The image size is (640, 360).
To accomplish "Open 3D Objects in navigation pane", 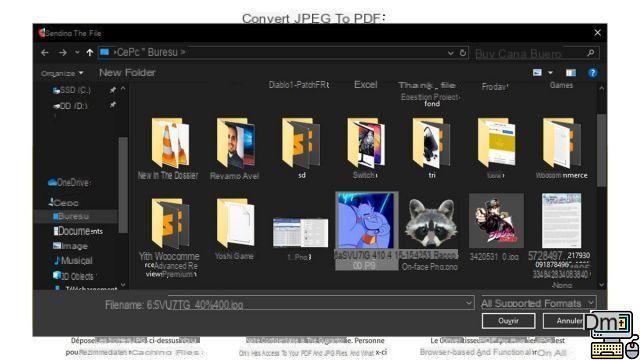I will pyautogui.click(x=73, y=276).
